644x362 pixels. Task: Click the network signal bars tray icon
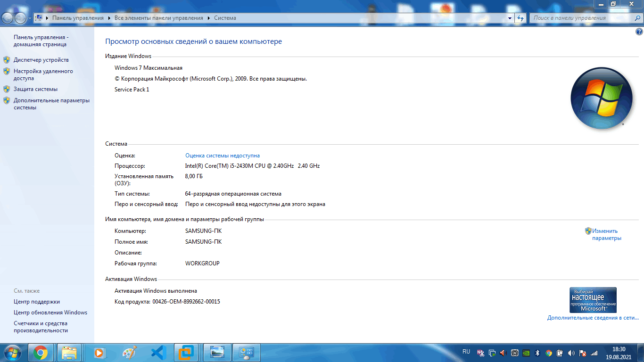click(x=594, y=353)
